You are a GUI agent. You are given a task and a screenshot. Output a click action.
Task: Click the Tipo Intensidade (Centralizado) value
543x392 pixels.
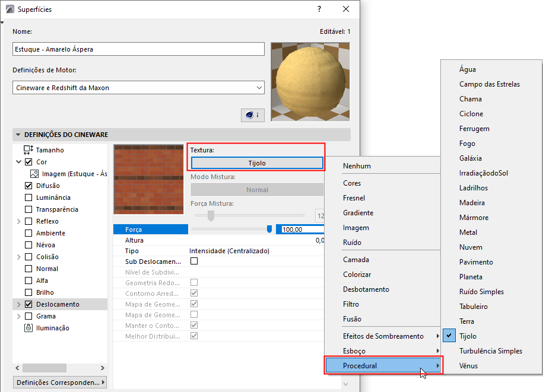click(229, 251)
